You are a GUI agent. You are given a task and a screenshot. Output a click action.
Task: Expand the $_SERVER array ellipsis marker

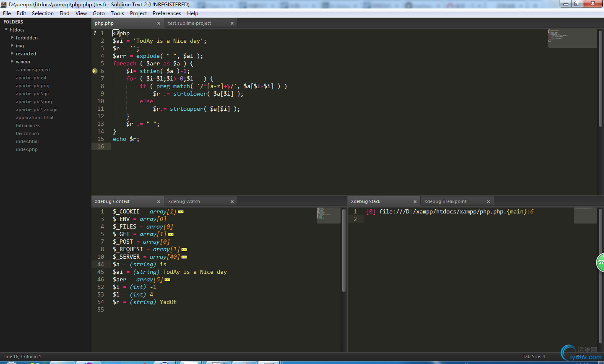184,257
